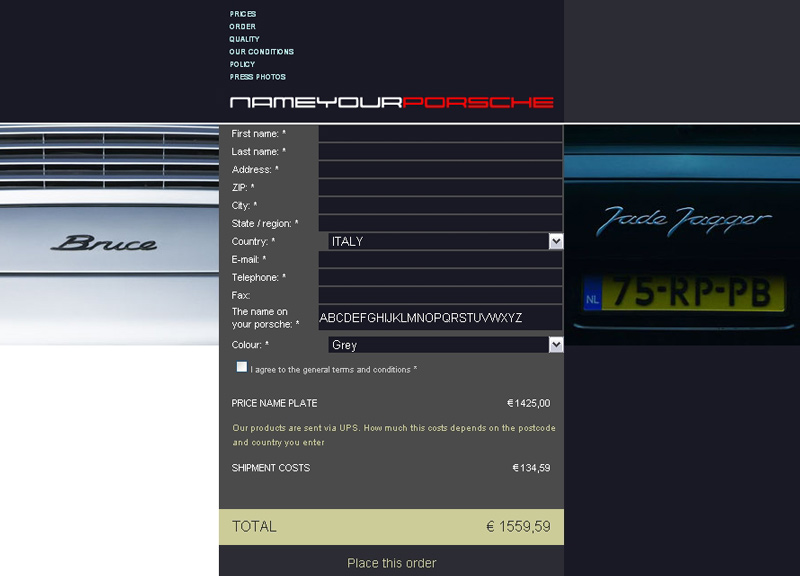Open the PRESS PHOTOS menu link
Viewport: 800px width, 576px height.
click(257, 77)
